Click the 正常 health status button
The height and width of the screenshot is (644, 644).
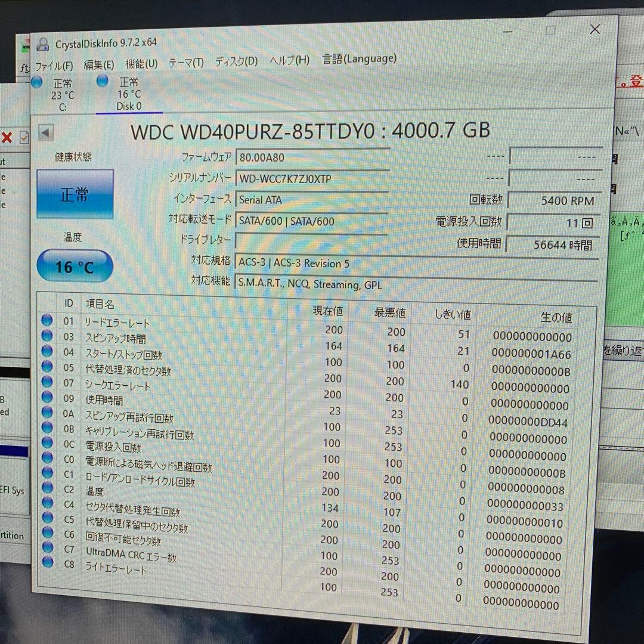click(75, 194)
